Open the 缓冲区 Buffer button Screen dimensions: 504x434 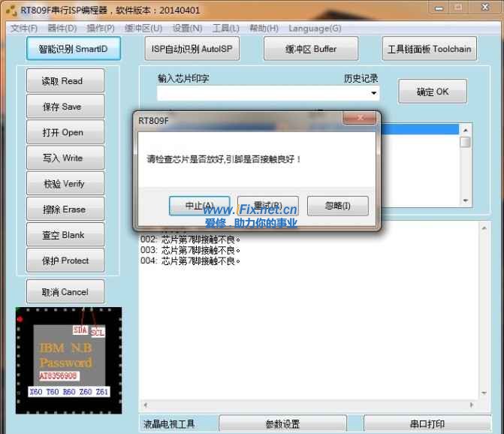311,49
